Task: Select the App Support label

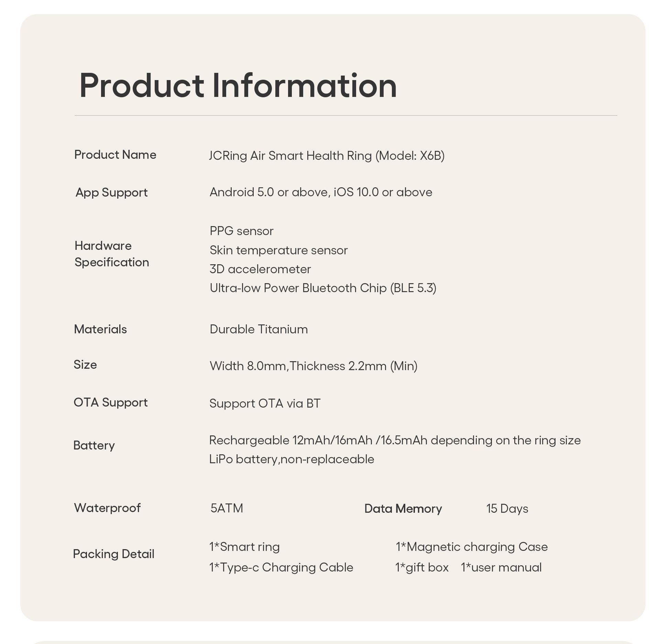Action: click(111, 192)
